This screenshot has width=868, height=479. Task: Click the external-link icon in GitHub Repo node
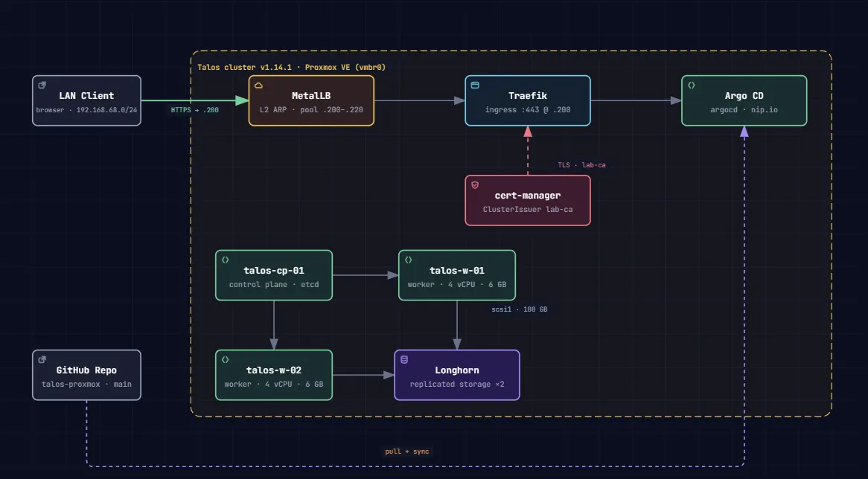point(42,359)
